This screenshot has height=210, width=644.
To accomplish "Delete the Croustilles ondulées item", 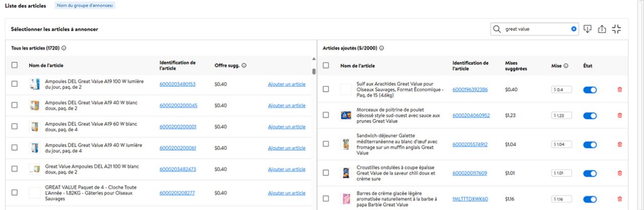I will coord(619,173).
